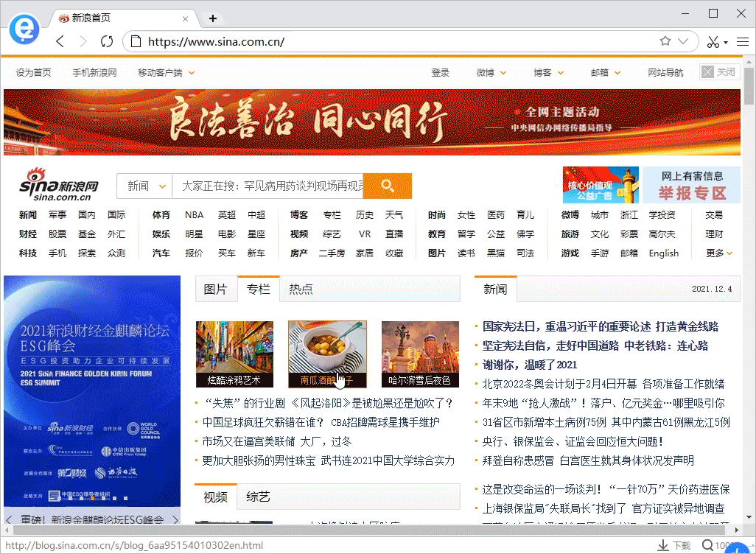Click the browser address bar URL
756x554 pixels.
(216, 42)
